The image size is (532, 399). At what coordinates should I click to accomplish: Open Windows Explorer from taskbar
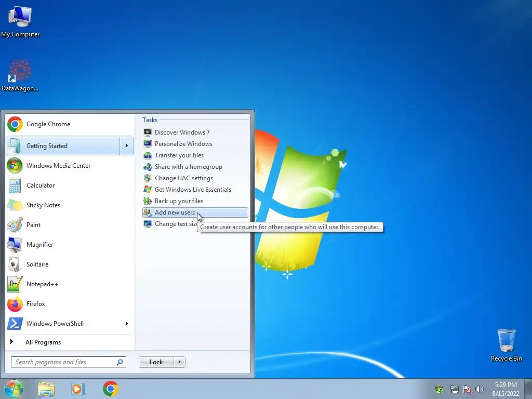pos(46,389)
